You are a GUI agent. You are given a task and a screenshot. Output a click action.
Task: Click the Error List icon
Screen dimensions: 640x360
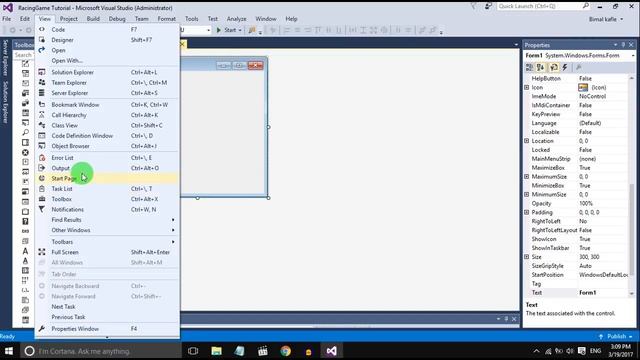tap(42, 158)
